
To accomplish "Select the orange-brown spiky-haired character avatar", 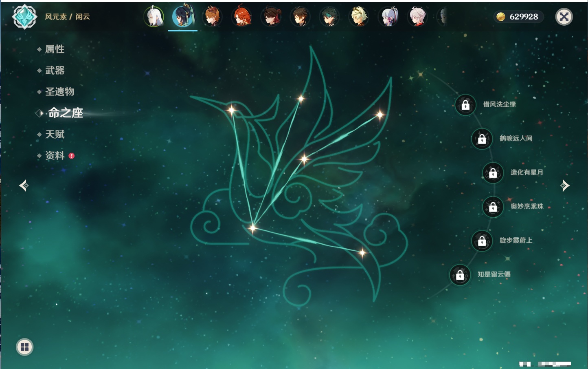I will coord(212,17).
